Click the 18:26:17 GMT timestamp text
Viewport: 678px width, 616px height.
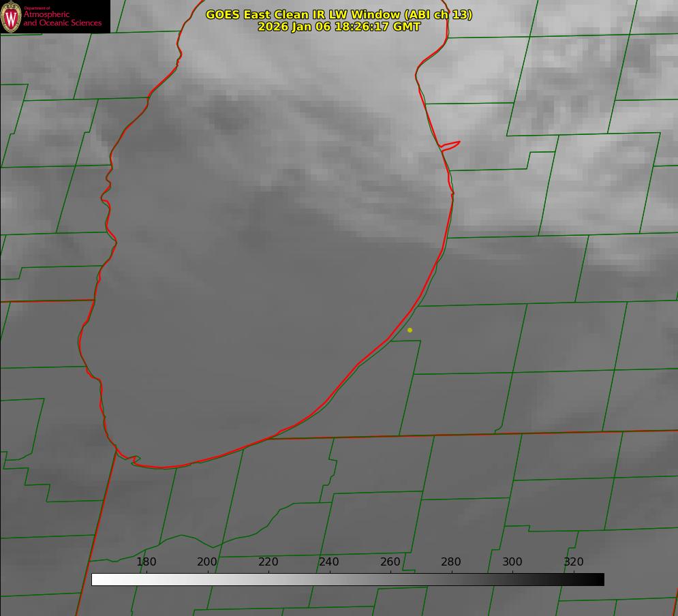tap(377, 27)
